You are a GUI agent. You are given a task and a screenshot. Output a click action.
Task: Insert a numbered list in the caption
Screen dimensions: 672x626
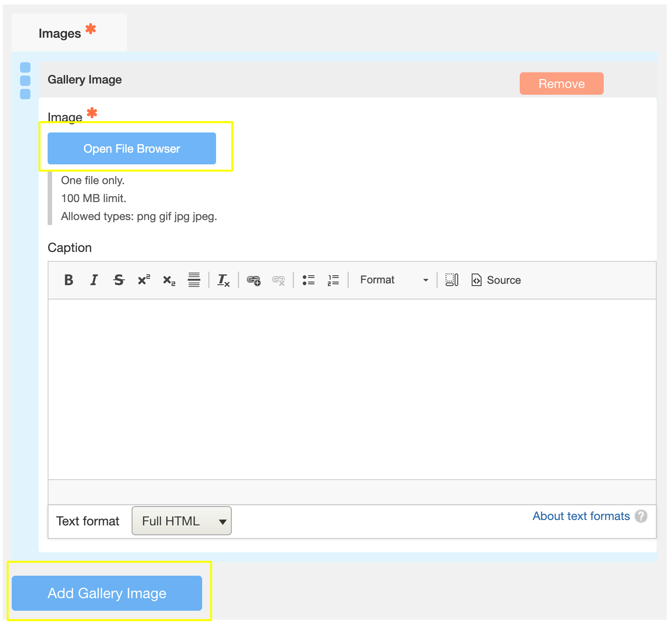click(x=333, y=280)
